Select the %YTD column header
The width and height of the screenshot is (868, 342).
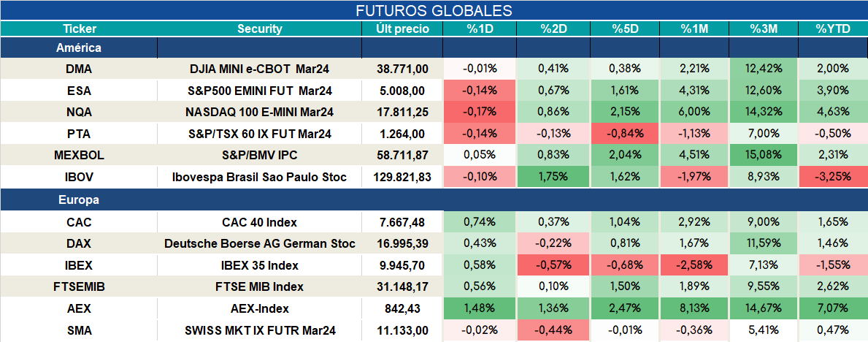click(x=833, y=29)
